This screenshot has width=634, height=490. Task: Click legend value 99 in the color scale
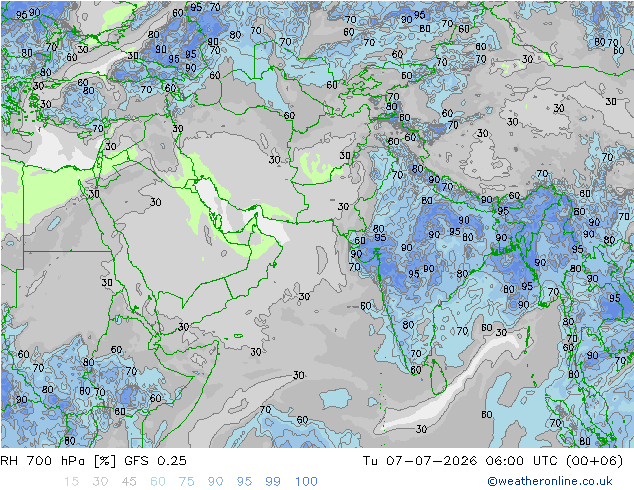(273, 482)
